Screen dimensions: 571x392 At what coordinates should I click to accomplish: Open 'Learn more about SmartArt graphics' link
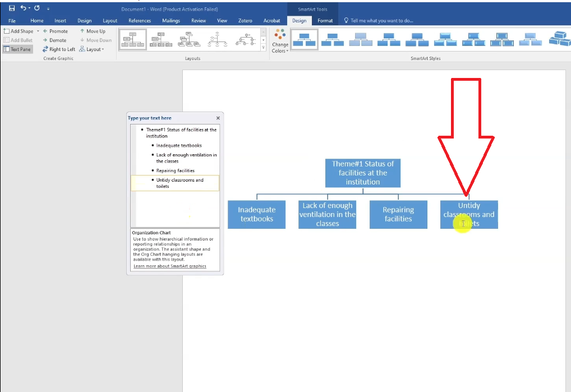169,266
